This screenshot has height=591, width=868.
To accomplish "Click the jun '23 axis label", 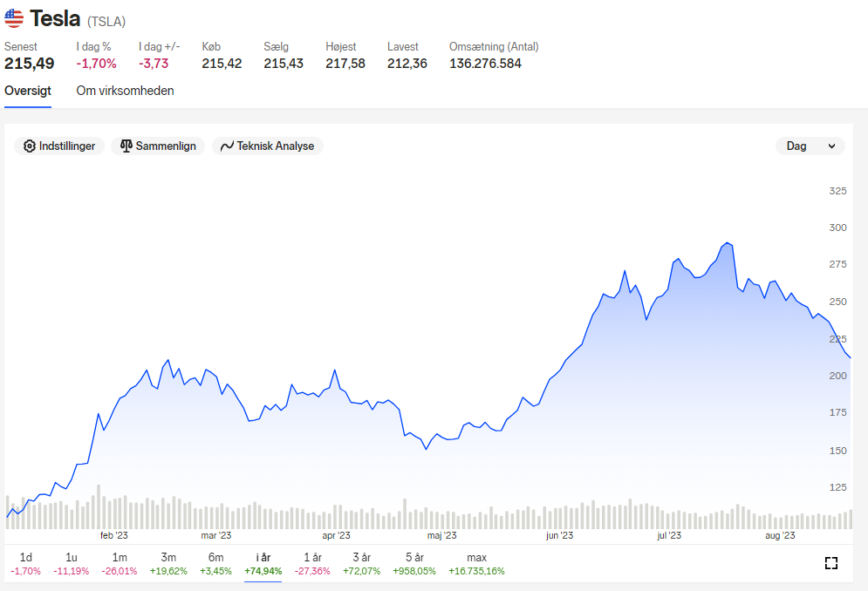I will click(560, 535).
